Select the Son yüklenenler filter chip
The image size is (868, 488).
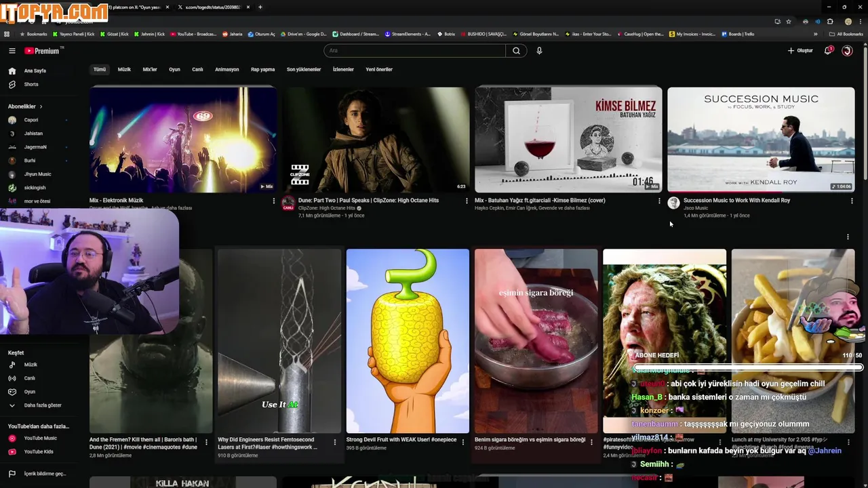303,69
